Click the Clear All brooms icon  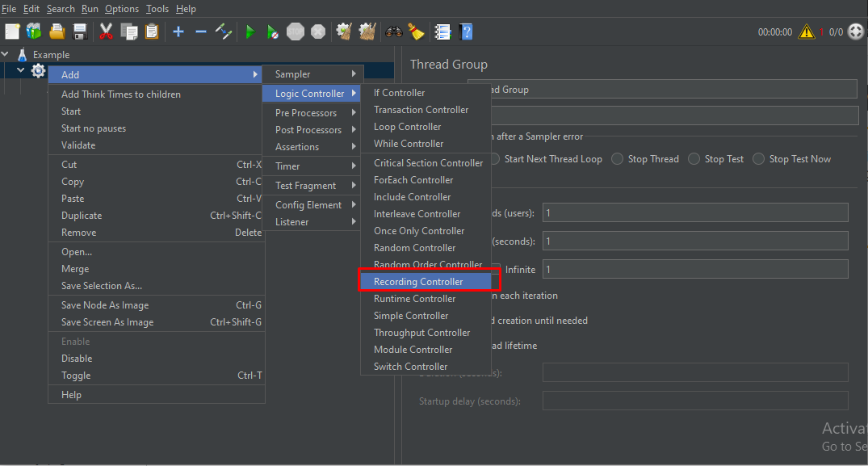[367, 31]
